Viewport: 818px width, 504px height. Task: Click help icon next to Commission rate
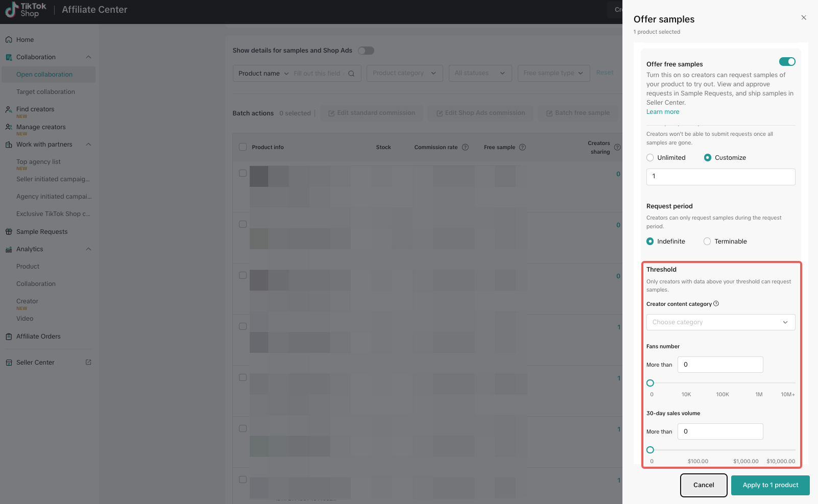465,148
